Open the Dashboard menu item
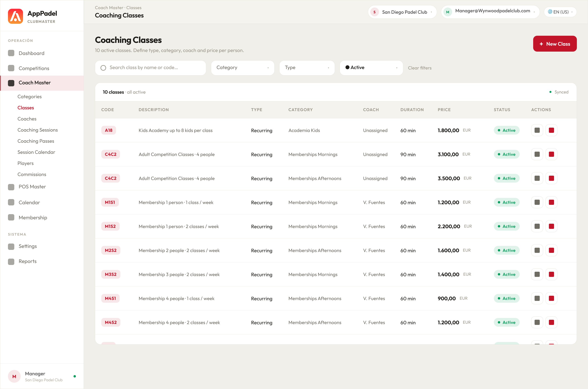The width and height of the screenshot is (588, 389). (42, 53)
